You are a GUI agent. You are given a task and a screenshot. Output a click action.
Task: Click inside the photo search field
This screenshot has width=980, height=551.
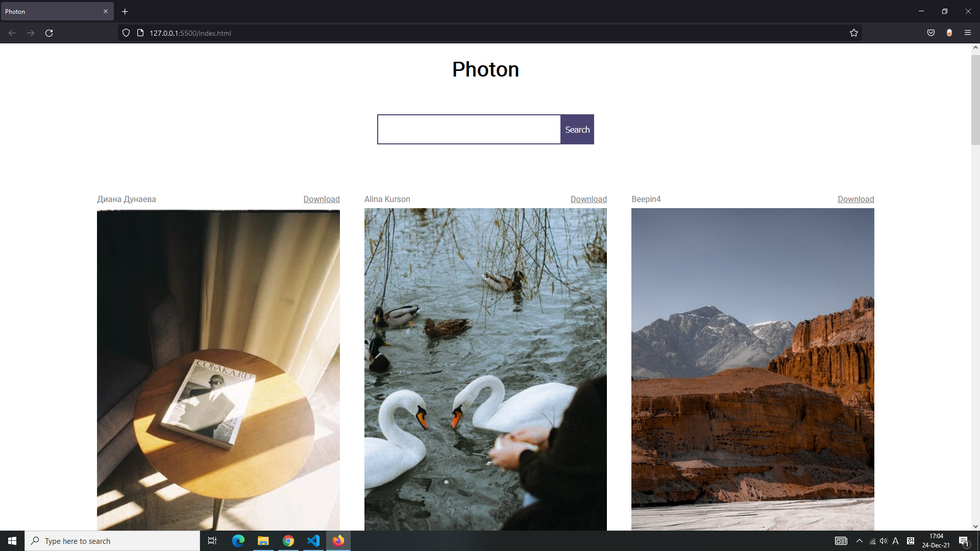point(468,129)
